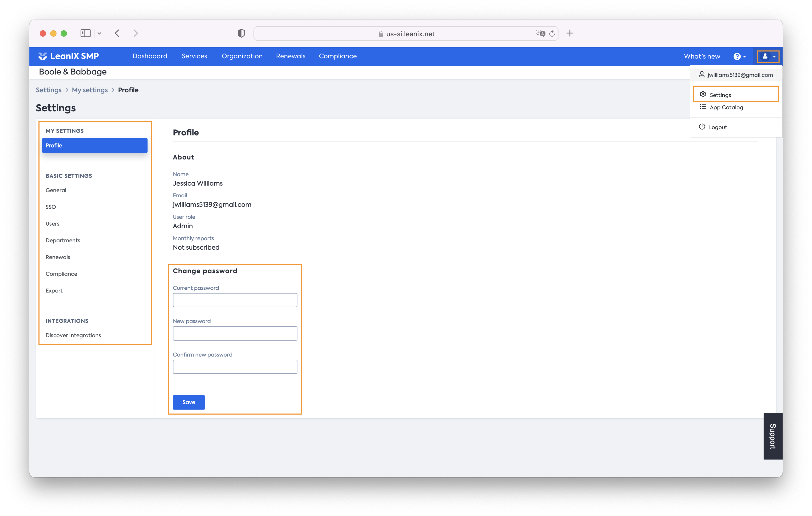Select jwilliams5139@gmail.com in the user dropdown
Screen dimensions: 812x516
click(736, 75)
